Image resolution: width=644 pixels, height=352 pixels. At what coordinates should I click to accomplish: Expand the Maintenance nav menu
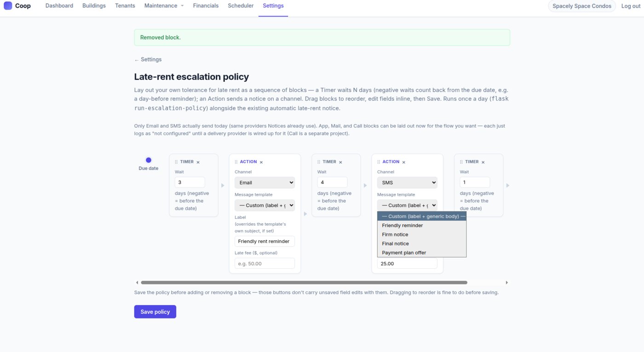(164, 6)
